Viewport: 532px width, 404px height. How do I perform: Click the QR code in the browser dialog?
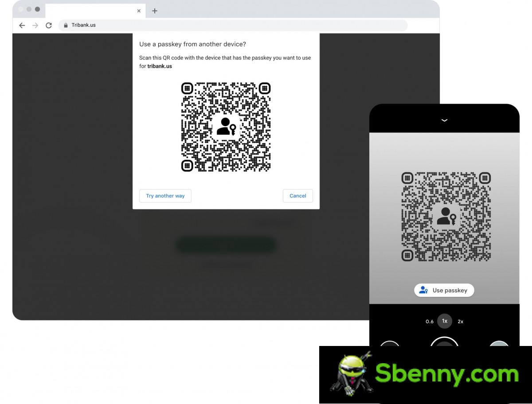(226, 127)
